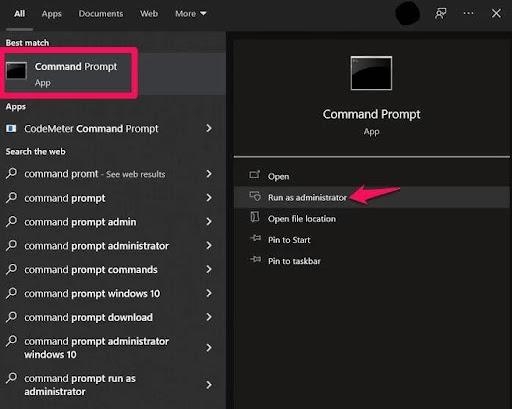Open CodeMeter Command Prompt app

click(x=113, y=129)
